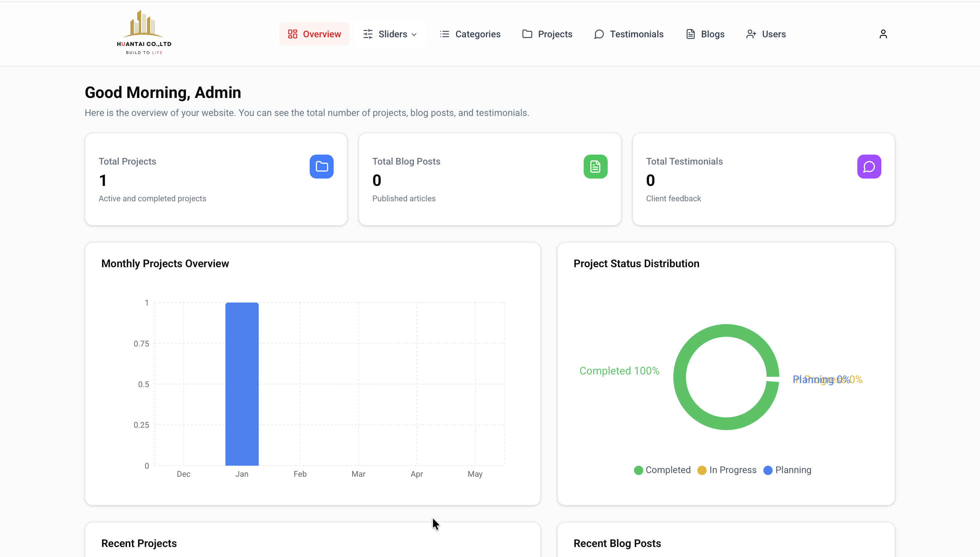Click the blue folder icon in Total Projects card

[321, 167]
